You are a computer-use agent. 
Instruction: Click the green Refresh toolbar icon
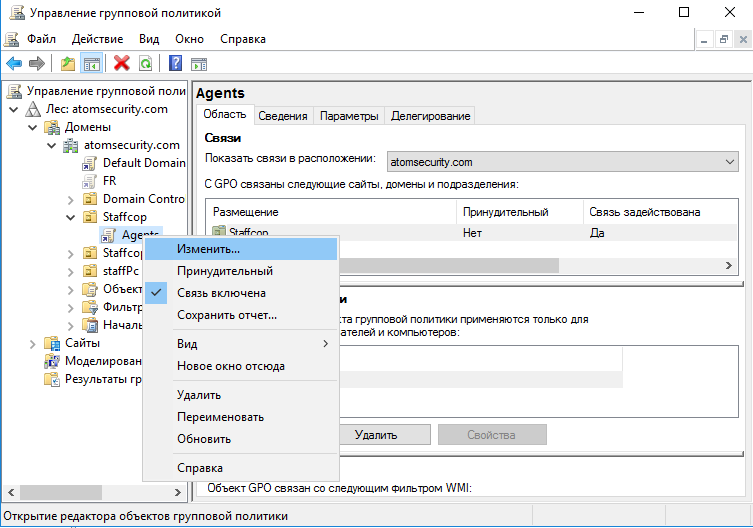(146, 64)
